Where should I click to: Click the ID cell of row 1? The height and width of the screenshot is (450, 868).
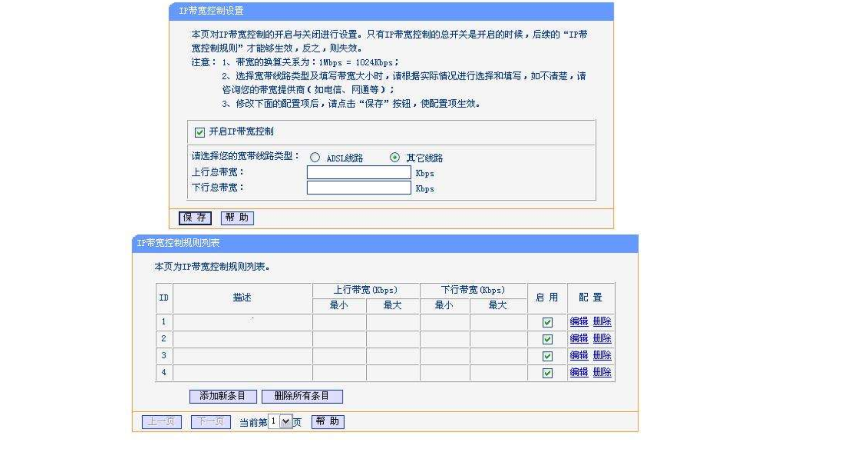(x=164, y=322)
